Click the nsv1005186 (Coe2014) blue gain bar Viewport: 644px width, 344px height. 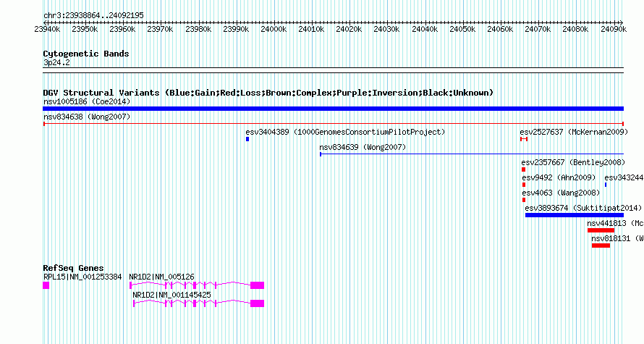point(333,109)
